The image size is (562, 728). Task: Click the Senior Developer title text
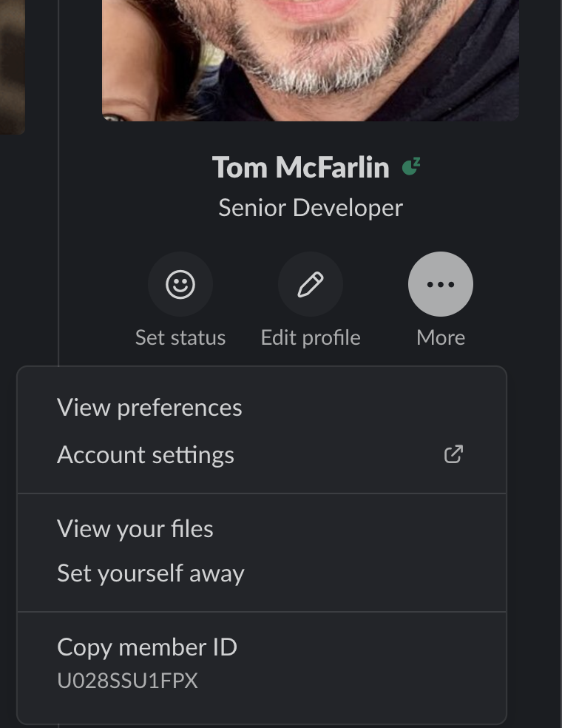(x=311, y=208)
